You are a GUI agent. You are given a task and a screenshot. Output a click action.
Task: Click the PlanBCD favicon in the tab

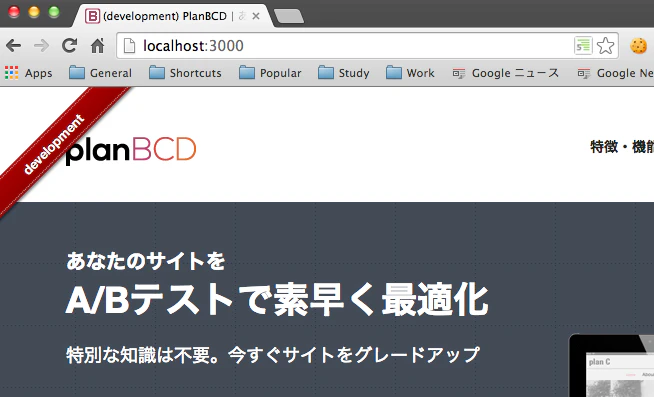pos(92,16)
